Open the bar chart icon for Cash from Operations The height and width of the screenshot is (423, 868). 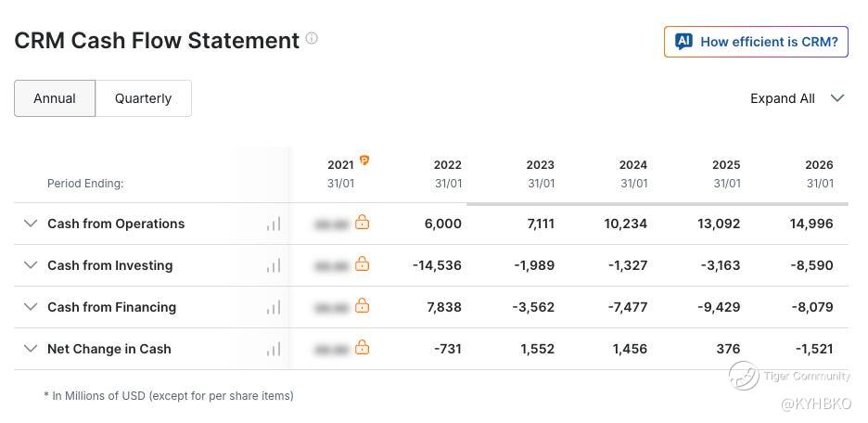pos(274,224)
